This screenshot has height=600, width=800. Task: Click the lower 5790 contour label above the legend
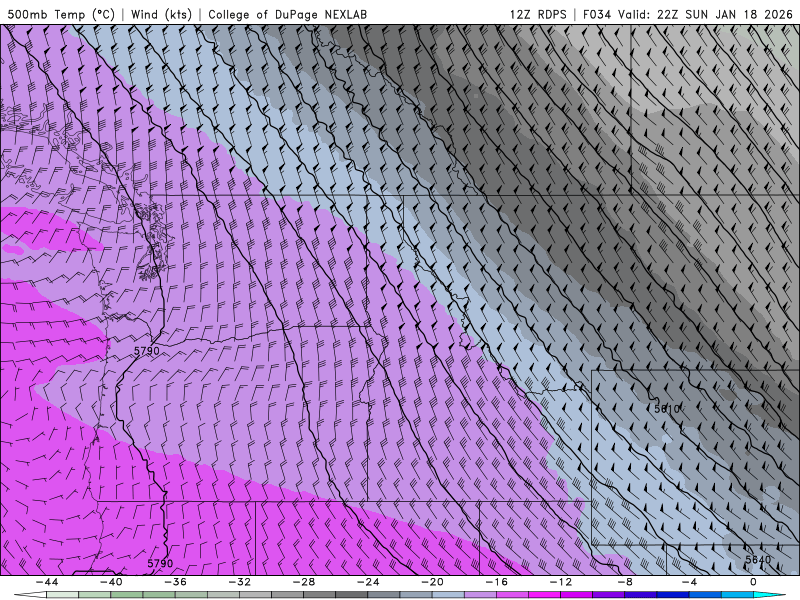160,564
